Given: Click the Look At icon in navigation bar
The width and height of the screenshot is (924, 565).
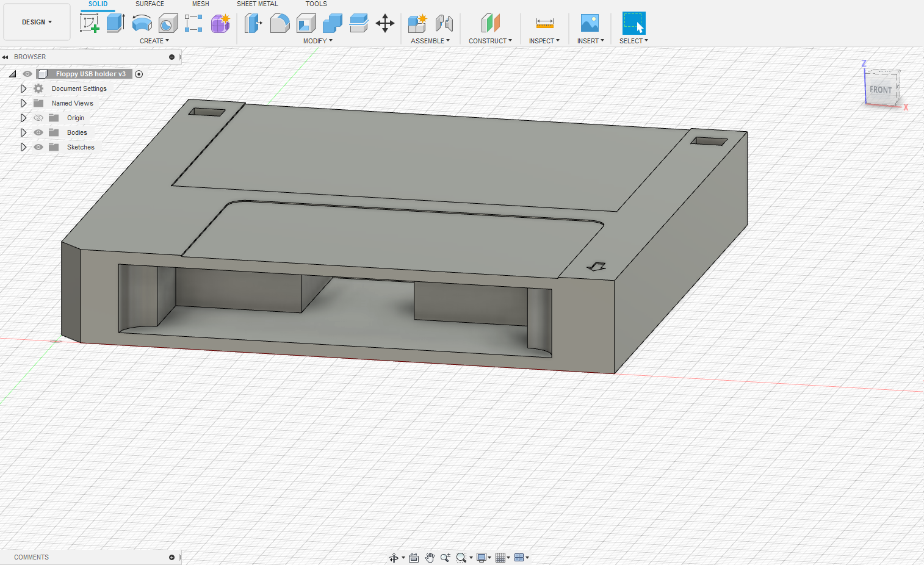Looking at the screenshot, I should click(414, 557).
